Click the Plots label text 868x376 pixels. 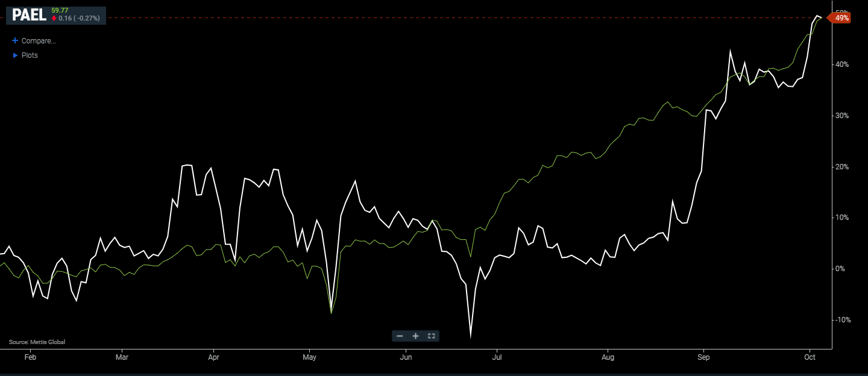[x=30, y=55]
